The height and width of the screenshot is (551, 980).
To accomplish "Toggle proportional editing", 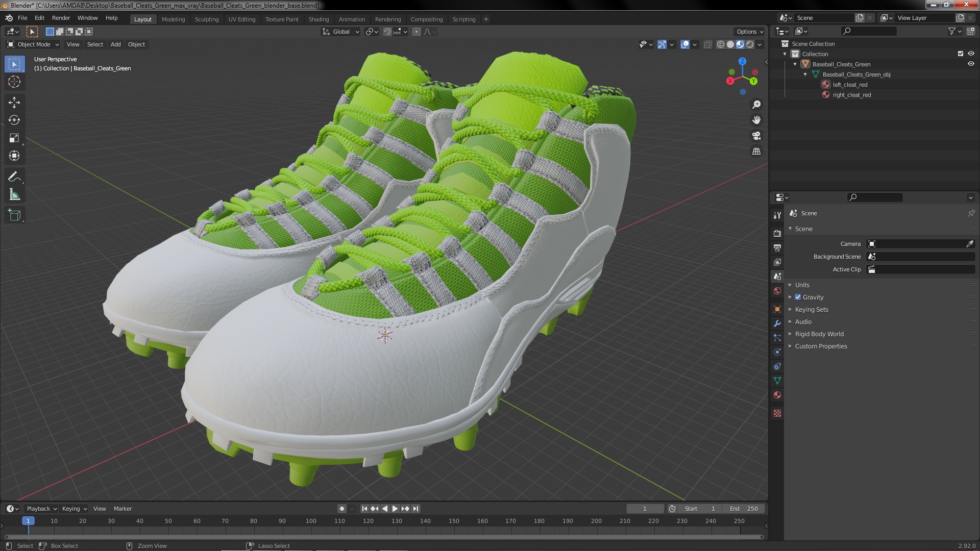I will 416,32.
